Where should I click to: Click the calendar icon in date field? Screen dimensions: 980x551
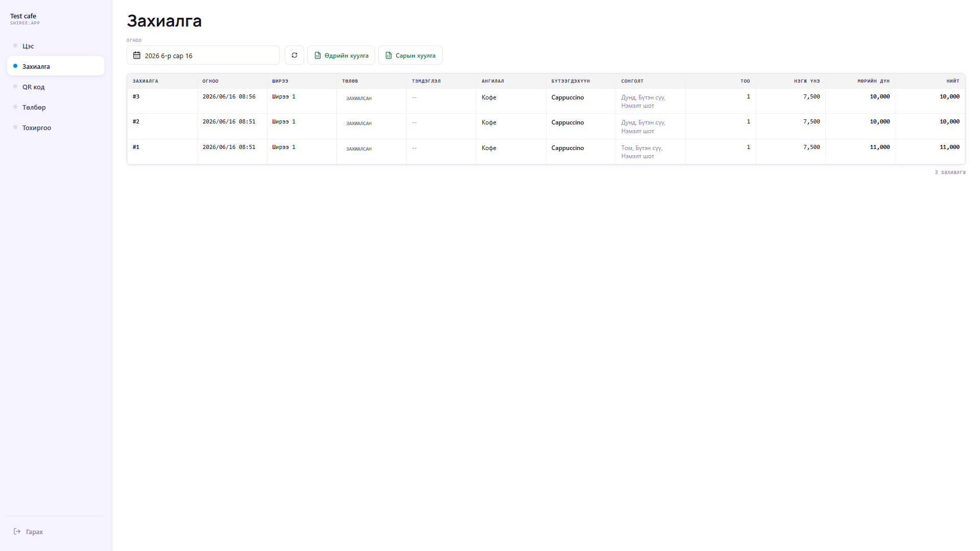coord(137,55)
